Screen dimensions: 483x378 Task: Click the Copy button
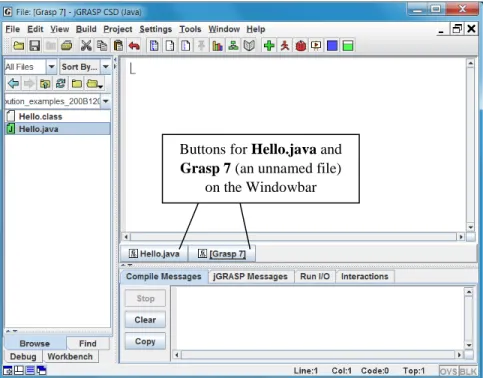(x=145, y=341)
